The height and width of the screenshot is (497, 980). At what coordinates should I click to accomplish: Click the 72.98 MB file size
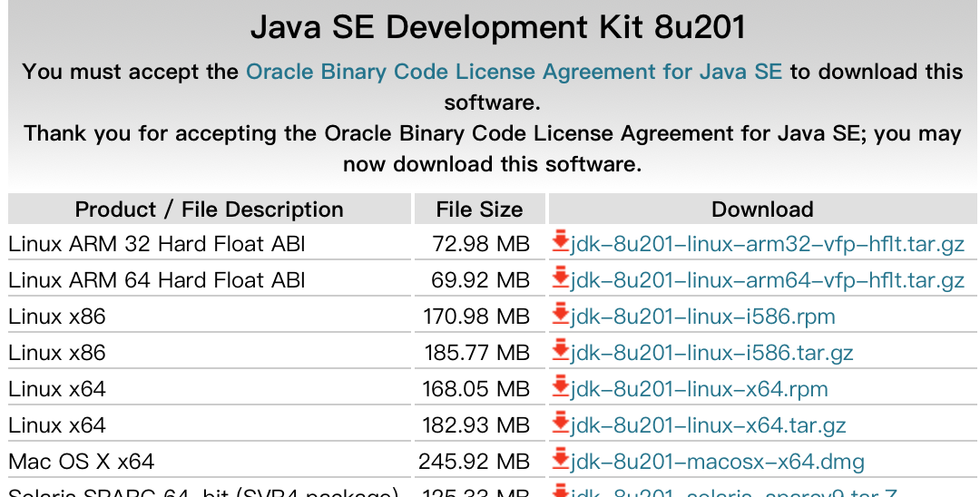click(x=481, y=244)
